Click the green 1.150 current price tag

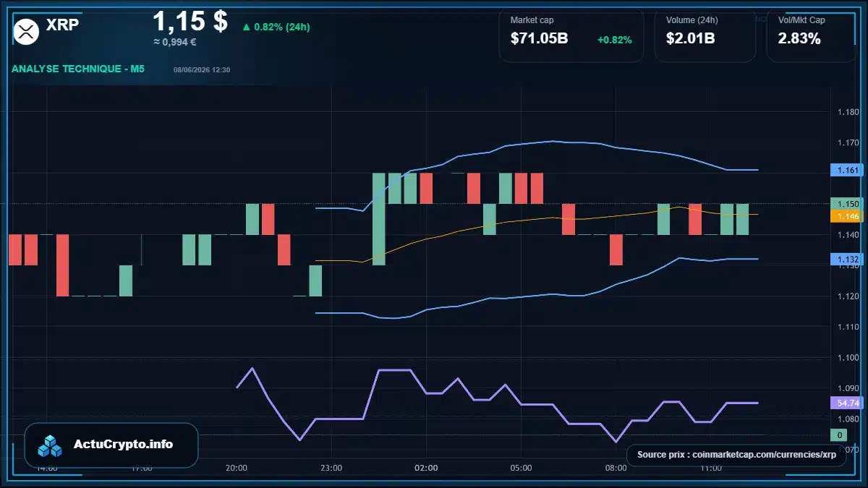846,204
